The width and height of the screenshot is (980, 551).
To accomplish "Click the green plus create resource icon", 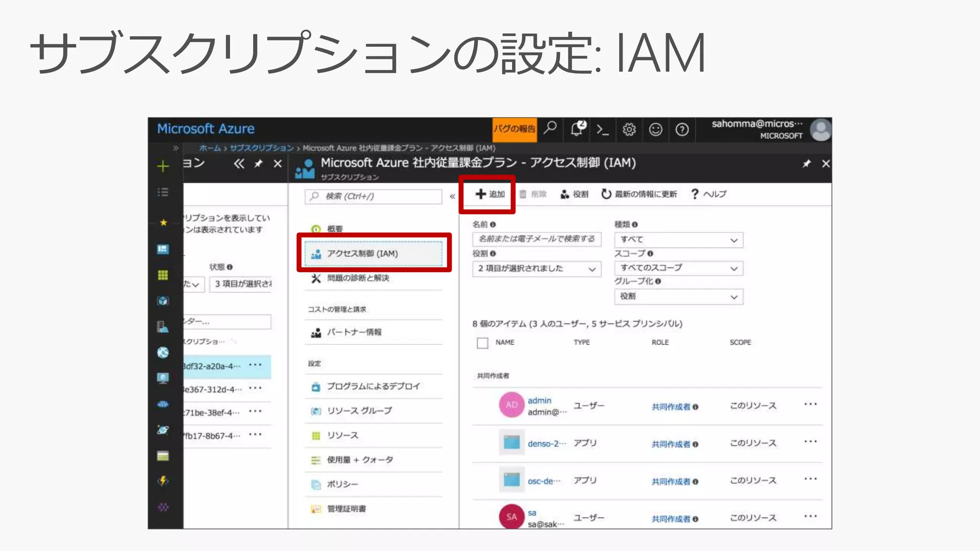I will (x=163, y=166).
